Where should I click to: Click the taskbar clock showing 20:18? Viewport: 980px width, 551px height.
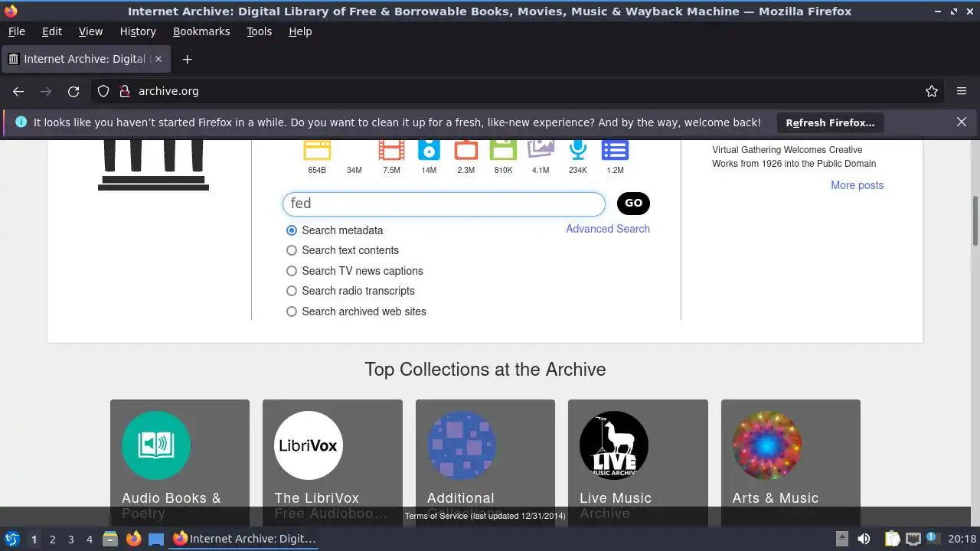(x=962, y=539)
